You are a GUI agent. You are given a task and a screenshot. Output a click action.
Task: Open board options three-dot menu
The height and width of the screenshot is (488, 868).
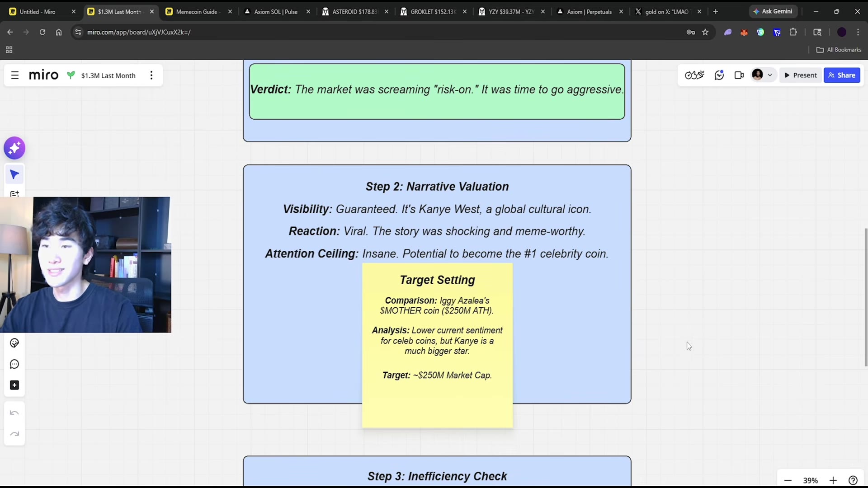(x=151, y=75)
